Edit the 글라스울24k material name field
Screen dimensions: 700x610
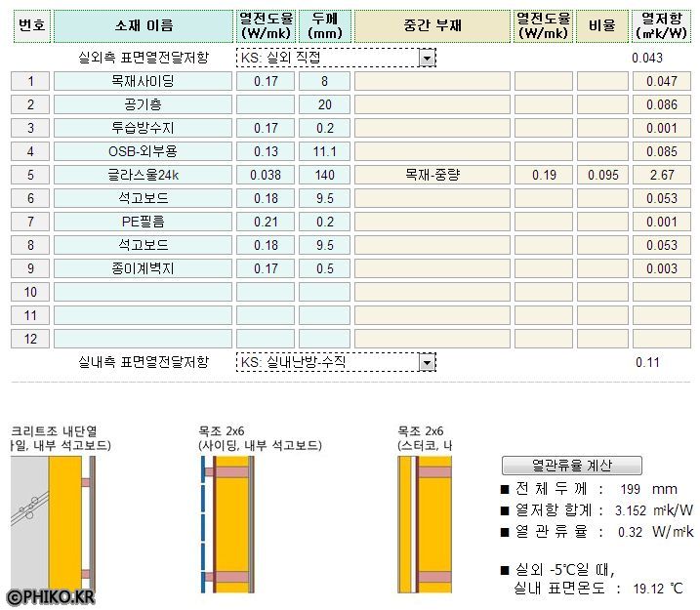click(144, 175)
